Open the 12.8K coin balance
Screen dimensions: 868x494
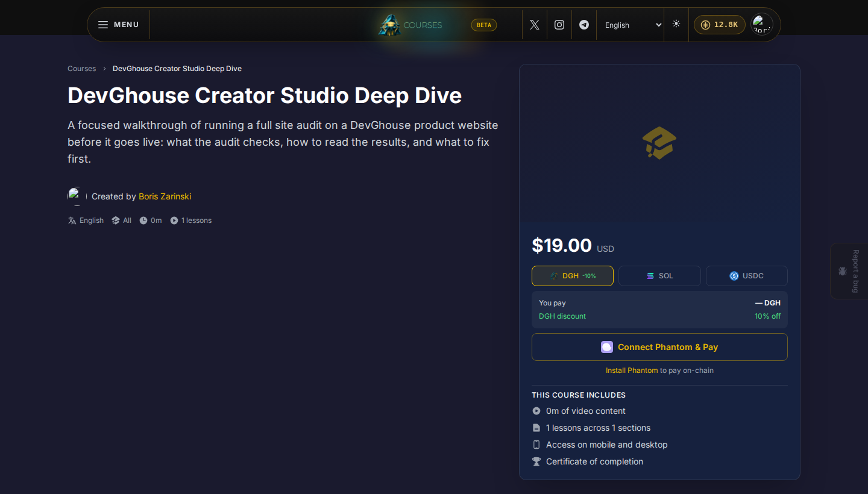[720, 25]
